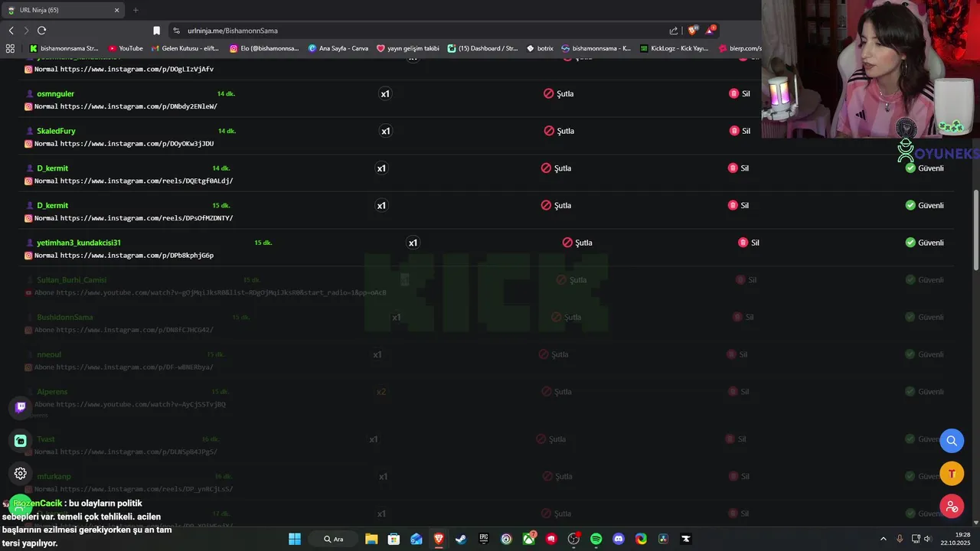This screenshot has height=551, width=980.
Task: Click the Instagram icon on osmnguler's link
Action: tap(28, 106)
